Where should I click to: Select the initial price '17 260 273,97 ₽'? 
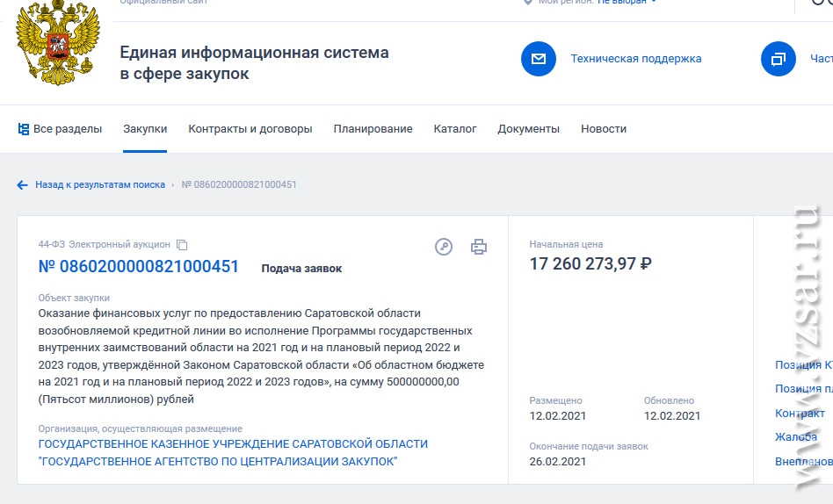click(x=590, y=264)
